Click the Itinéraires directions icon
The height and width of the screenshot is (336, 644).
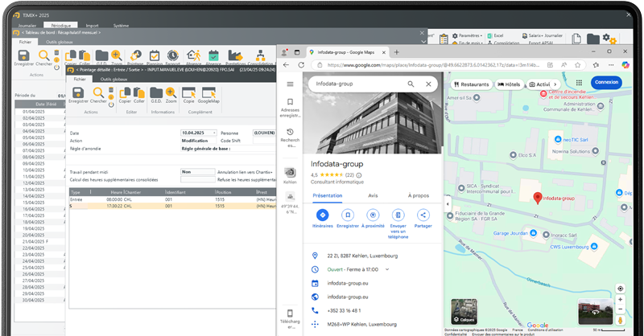click(322, 215)
